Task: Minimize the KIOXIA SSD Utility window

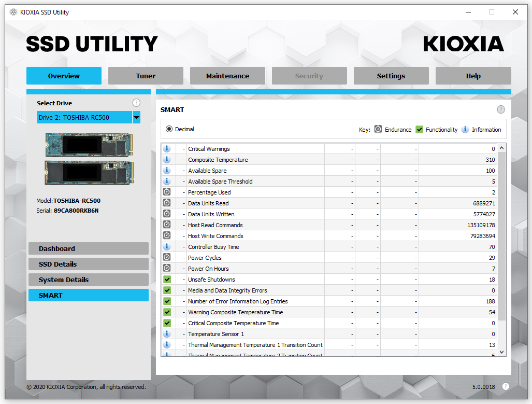Action: [468, 12]
